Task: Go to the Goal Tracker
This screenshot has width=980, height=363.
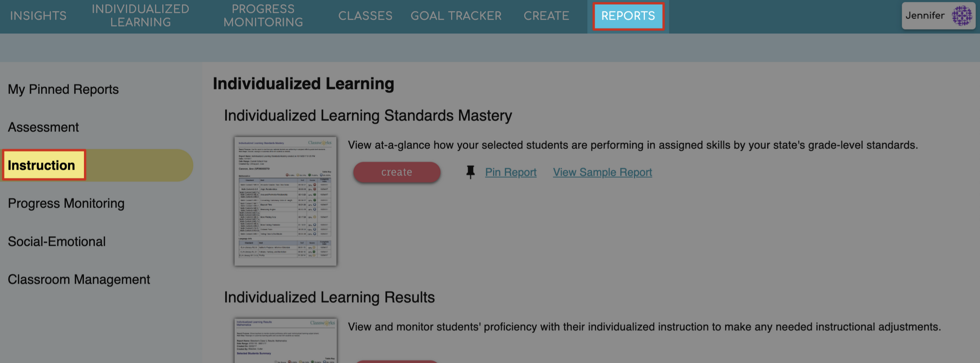Action: (456, 16)
